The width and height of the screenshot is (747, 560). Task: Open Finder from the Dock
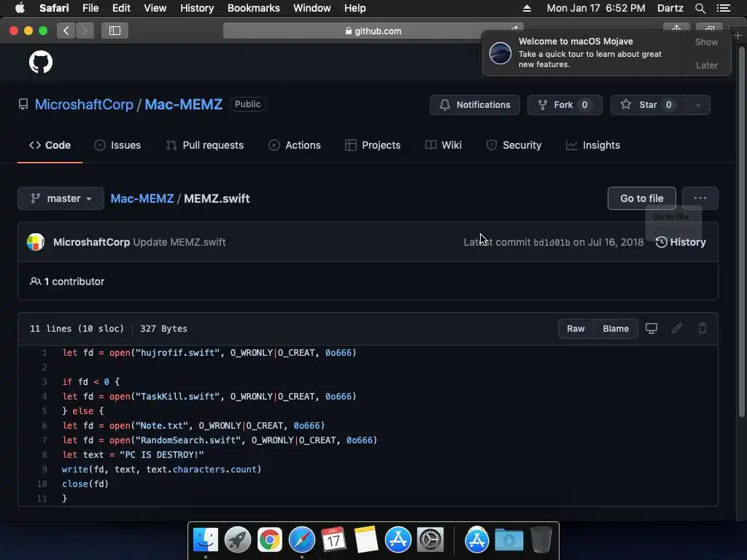click(x=206, y=540)
